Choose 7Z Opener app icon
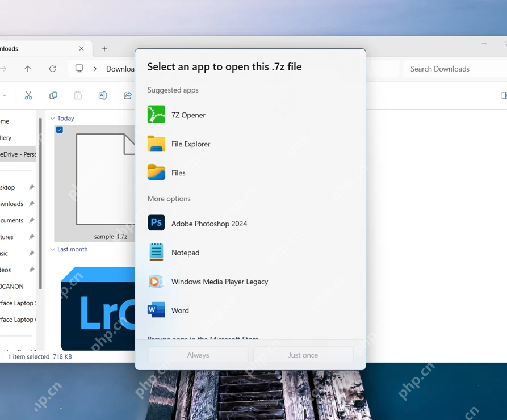Image resolution: width=507 pixels, height=420 pixels. click(156, 115)
